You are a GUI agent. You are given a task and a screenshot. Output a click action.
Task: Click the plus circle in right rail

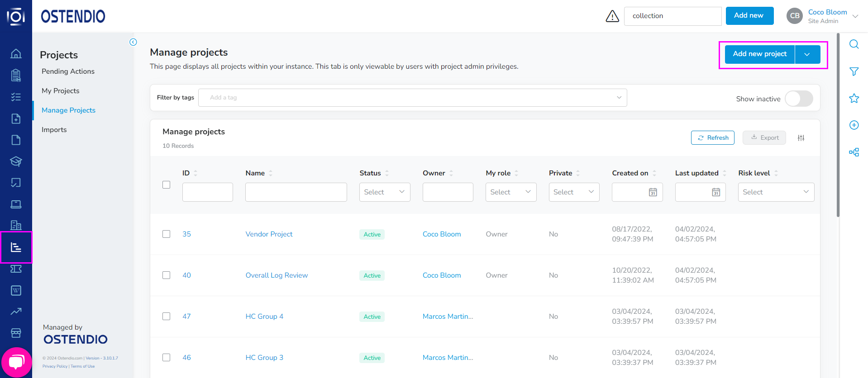(x=854, y=125)
